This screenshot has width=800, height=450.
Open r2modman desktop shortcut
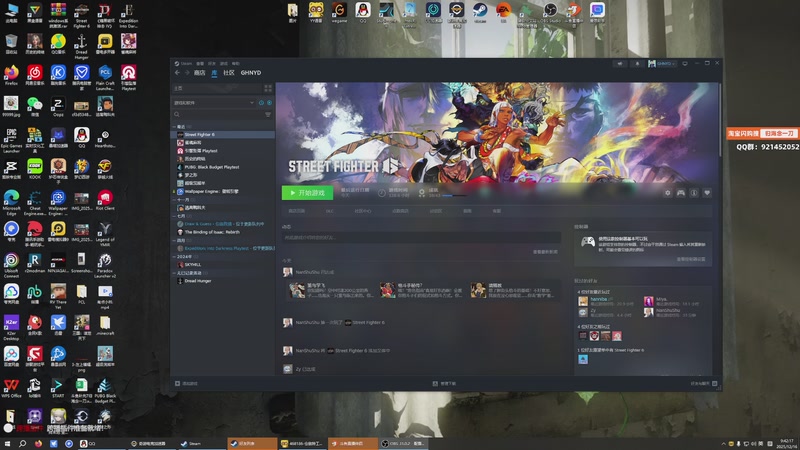pyautogui.click(x=35, y=263)
